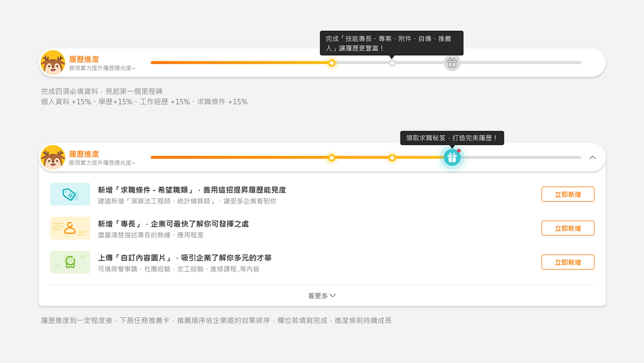The width and height of the screenshot is (644, 363).
Task: Click the orange person icon of the 專長 task
Action: point(70,228)
